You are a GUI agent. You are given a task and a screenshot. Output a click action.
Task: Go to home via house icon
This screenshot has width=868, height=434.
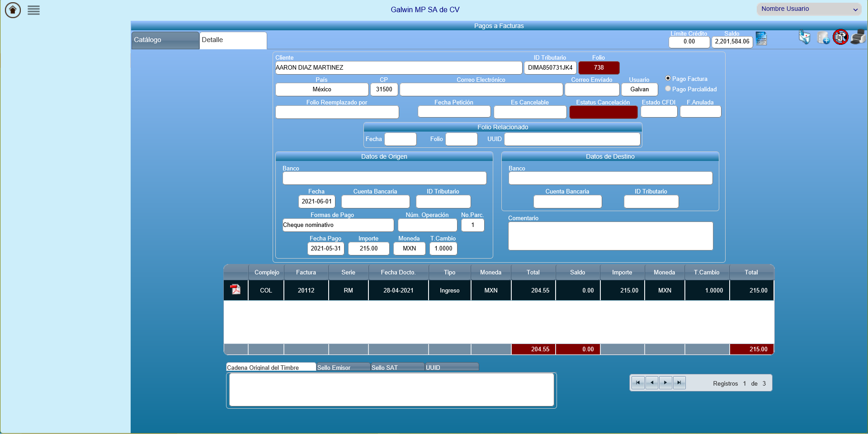click(x=13, y=10)
